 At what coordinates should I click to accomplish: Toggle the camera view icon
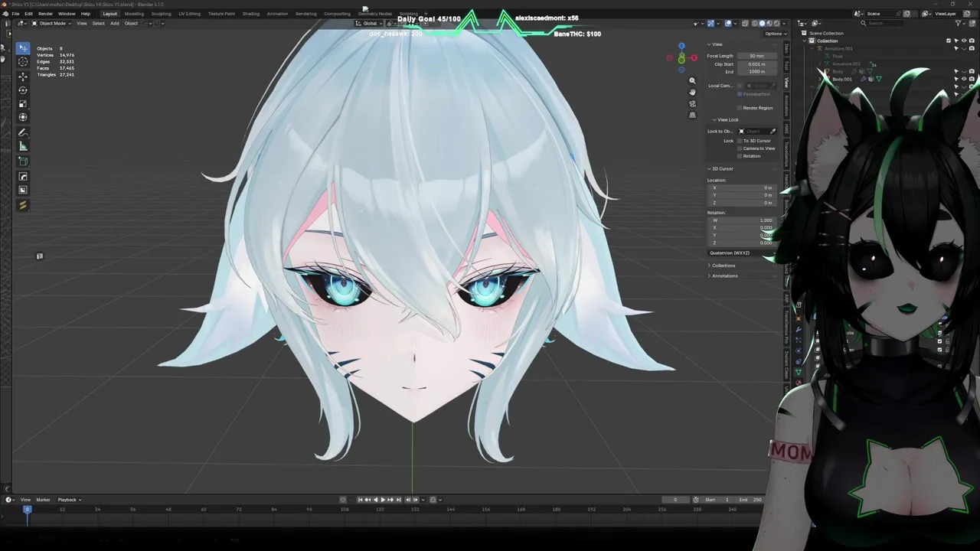(x=692, y=103)
